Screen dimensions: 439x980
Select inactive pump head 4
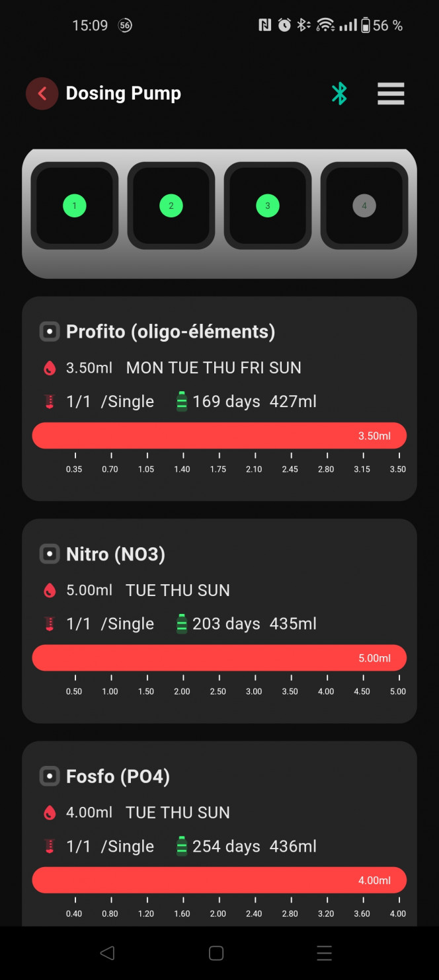coord(364,206)
